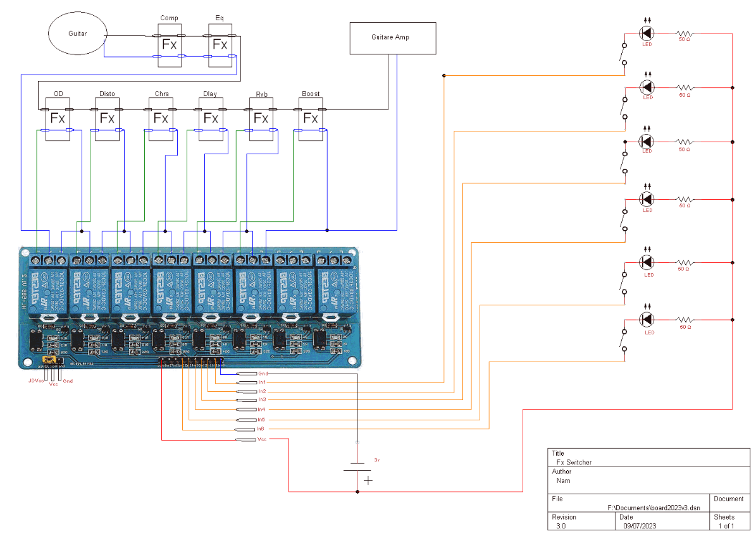This screenshot has width=756, height=536.
Task: Click the Chrs Fx block
Action: (x=161, y=119)
